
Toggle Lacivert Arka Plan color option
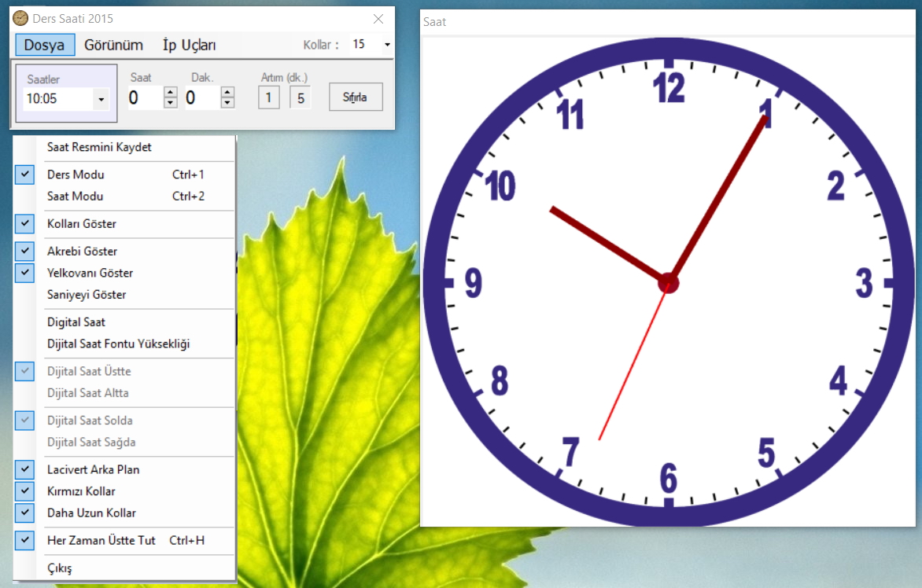click(93, 470)
